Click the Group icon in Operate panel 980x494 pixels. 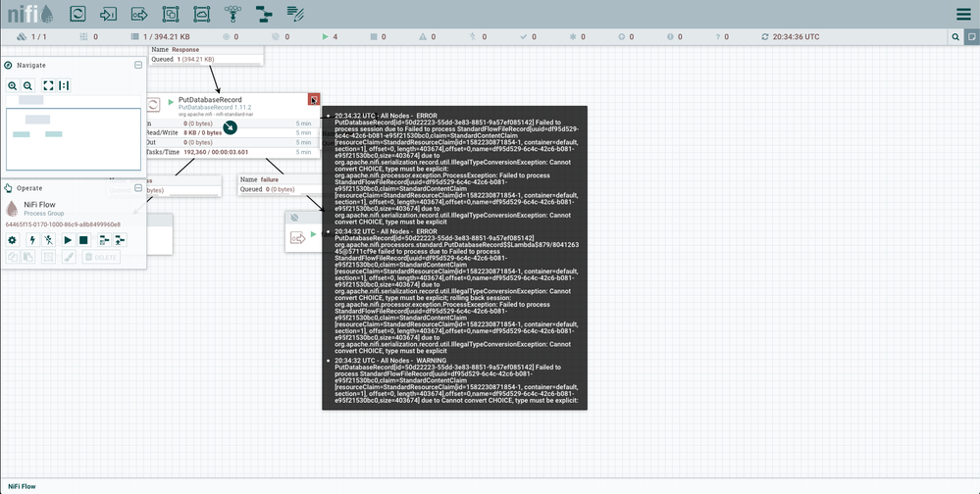(x=48, y=257)
